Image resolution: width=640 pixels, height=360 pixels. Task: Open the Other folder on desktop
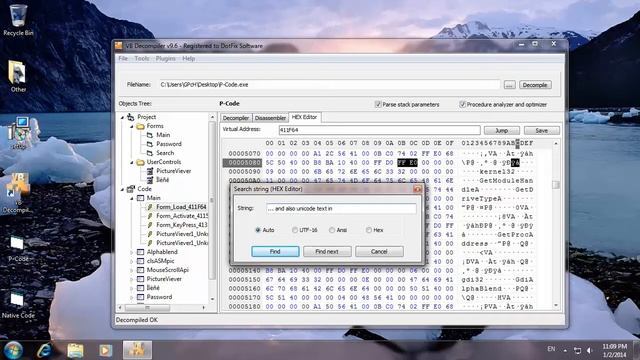18,76
